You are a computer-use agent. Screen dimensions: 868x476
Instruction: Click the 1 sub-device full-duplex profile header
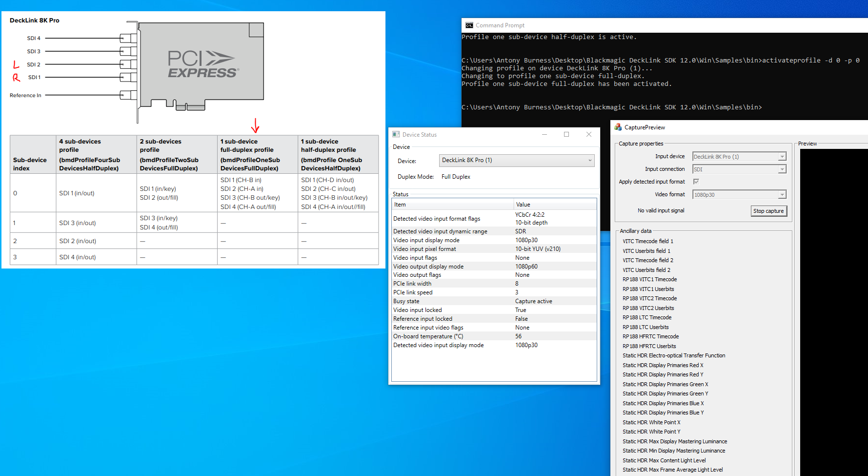pyautogui.click(x=258, y=154)
